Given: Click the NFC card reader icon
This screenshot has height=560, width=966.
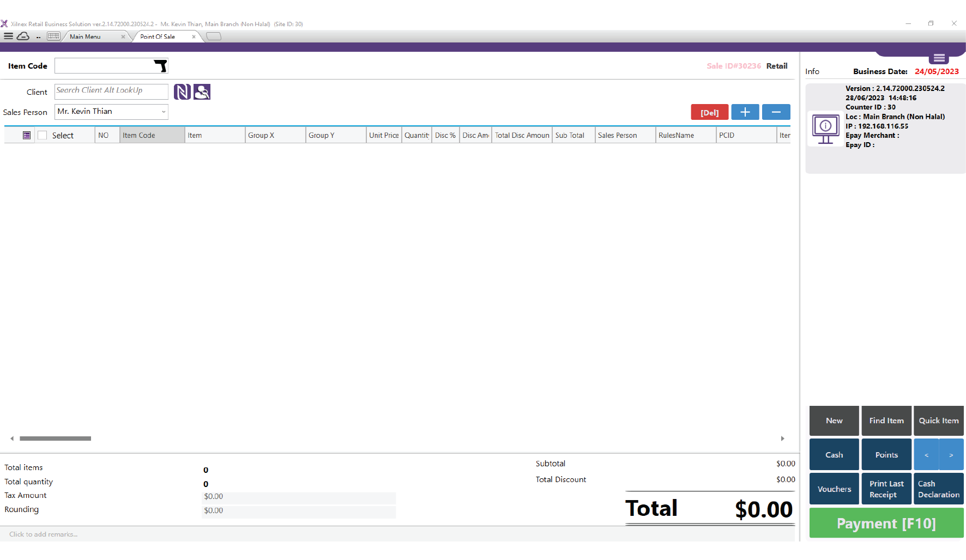Looking at the screenshot, I should [x=182, y=92].
